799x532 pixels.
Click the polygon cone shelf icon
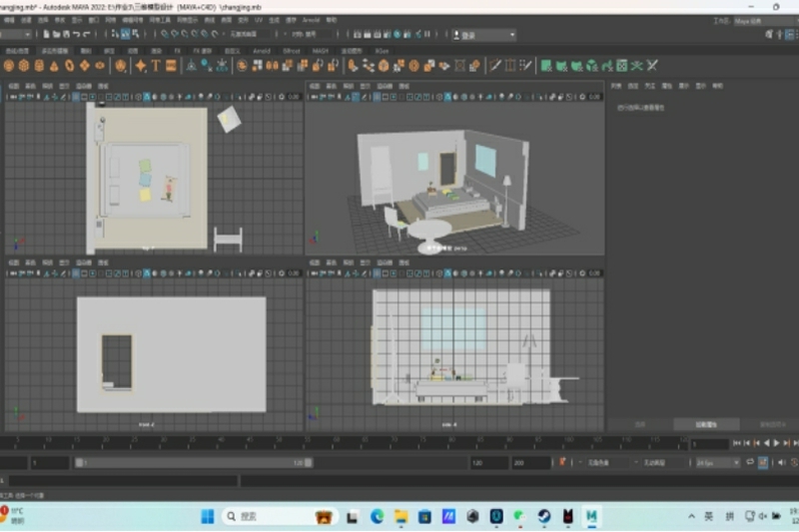tap(54, 66)
